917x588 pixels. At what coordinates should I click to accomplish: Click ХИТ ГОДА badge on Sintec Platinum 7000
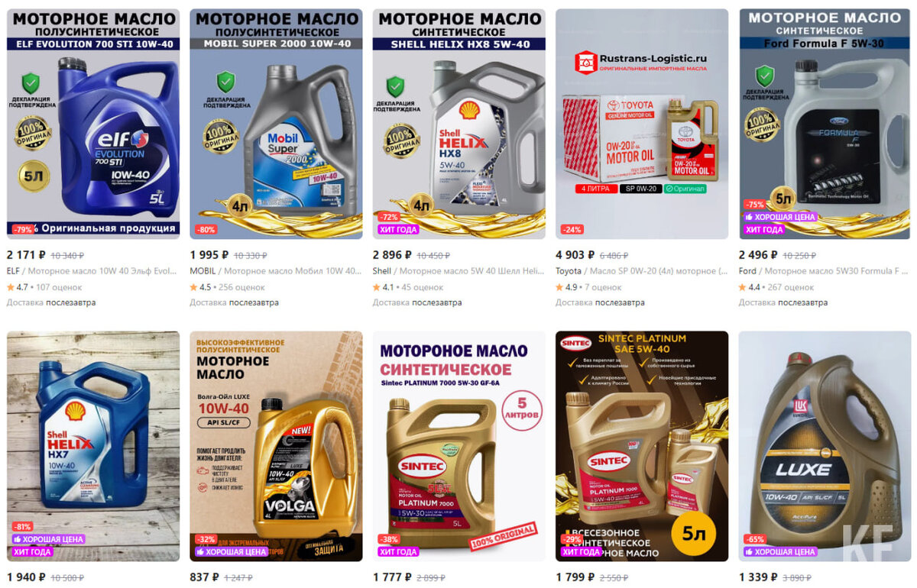pyautogui.click(x=397, y=551)
